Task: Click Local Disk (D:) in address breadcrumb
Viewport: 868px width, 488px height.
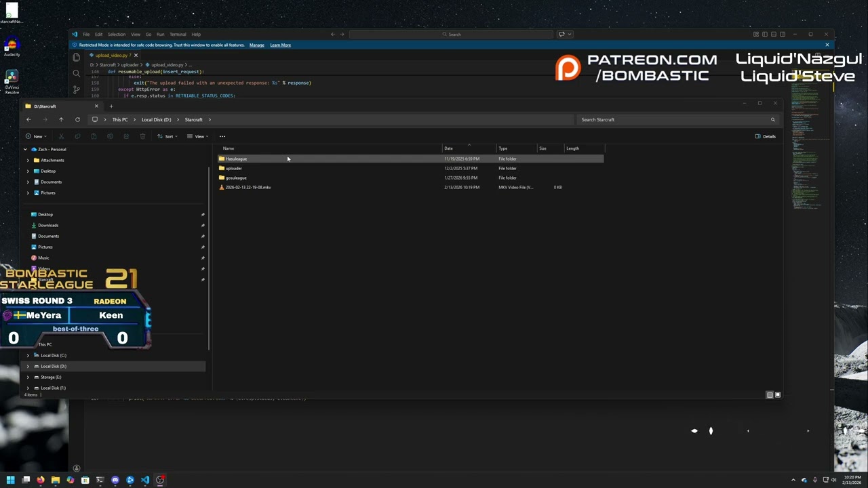Action: (156, 120)
